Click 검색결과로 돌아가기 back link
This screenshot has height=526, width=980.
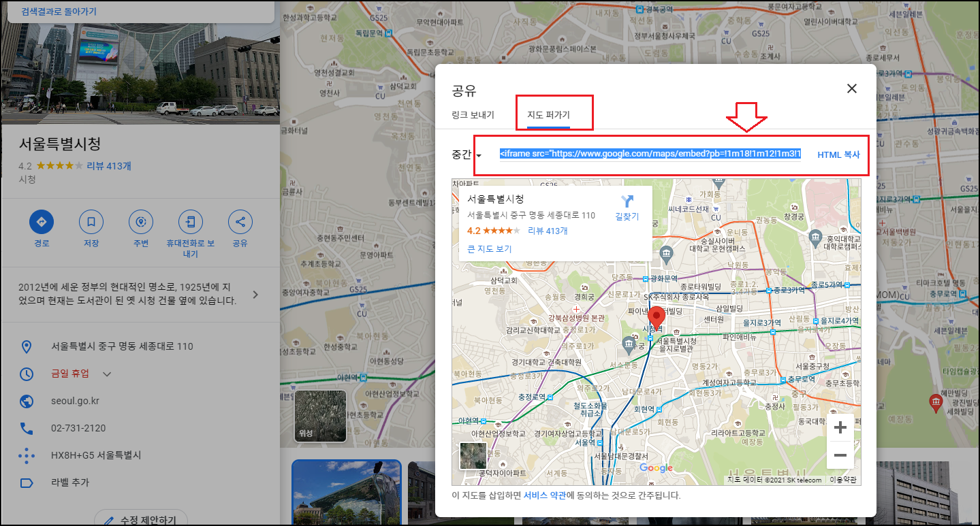point(59,12)
